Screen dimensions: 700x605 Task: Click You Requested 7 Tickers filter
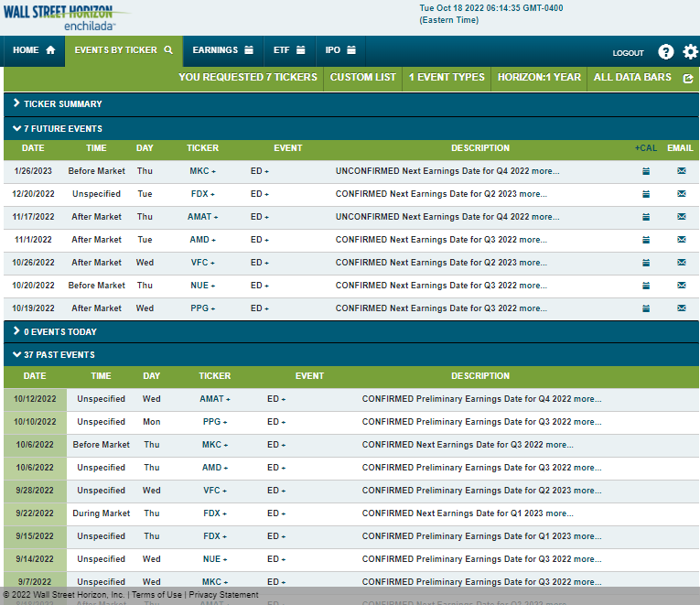coord(248,77)
